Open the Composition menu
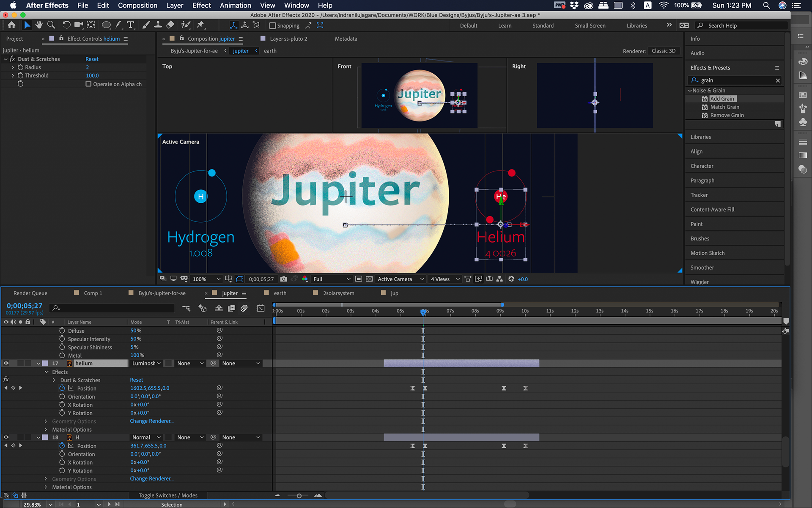Screen dimensions: 812x508 (x=137, y=6)
